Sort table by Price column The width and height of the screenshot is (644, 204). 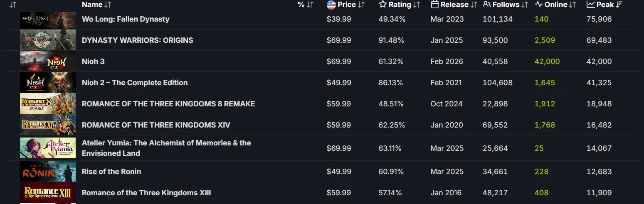coord(346,5)
